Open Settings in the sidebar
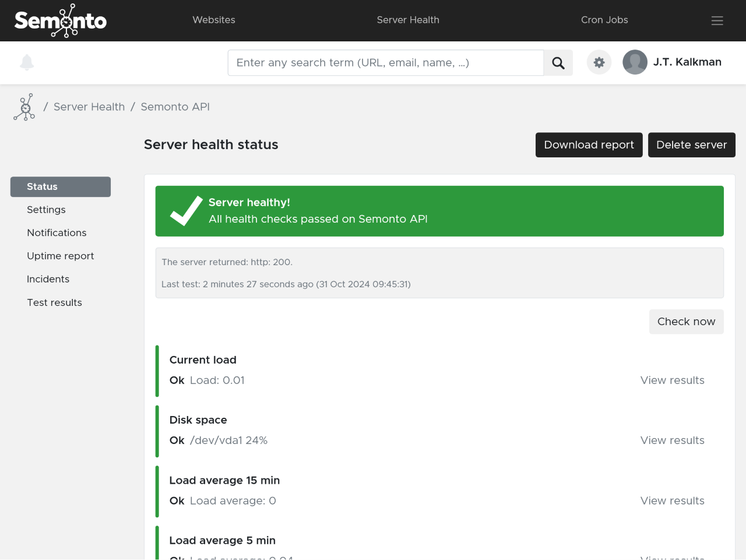The width and height of the screenshot is (746, 560). (46, 210)
